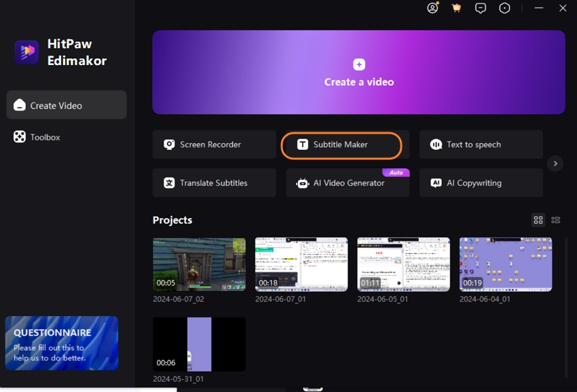577x392 pixels.
Task: Open the purchase cart store
Action: 456,8
